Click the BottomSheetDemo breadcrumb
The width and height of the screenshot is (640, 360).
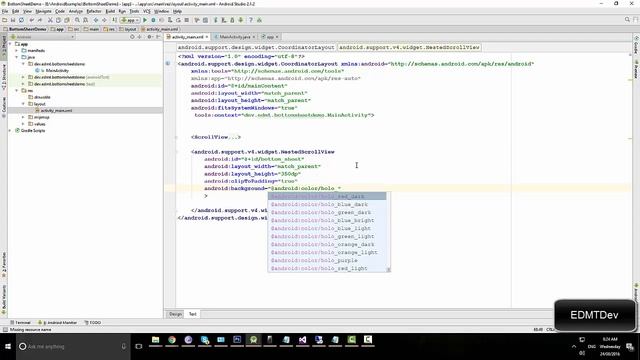coord(25,29)
